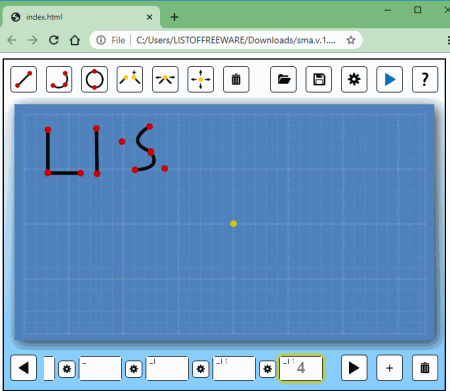Delete current frame with bottom trash icon
The width and height of the screenshot is (450, 391).
pos(425,368)
